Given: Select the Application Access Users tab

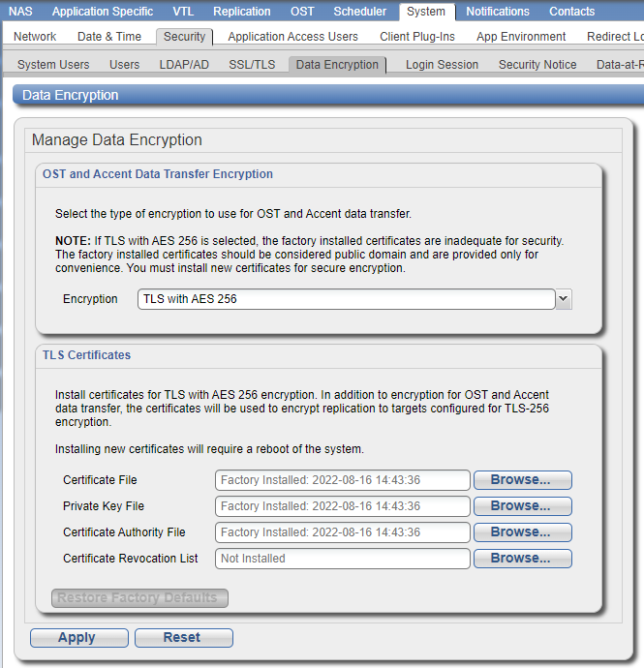Looking at the screenshot, I should pos(292,37).
